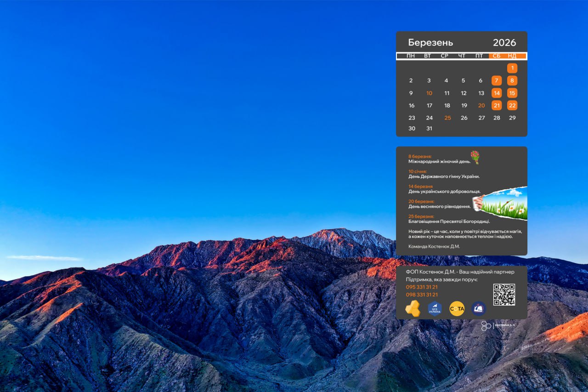Viewport: 588px width, 392px height.
Task: Click the orange СБ weekday header
Action: (x=496, y=56)
